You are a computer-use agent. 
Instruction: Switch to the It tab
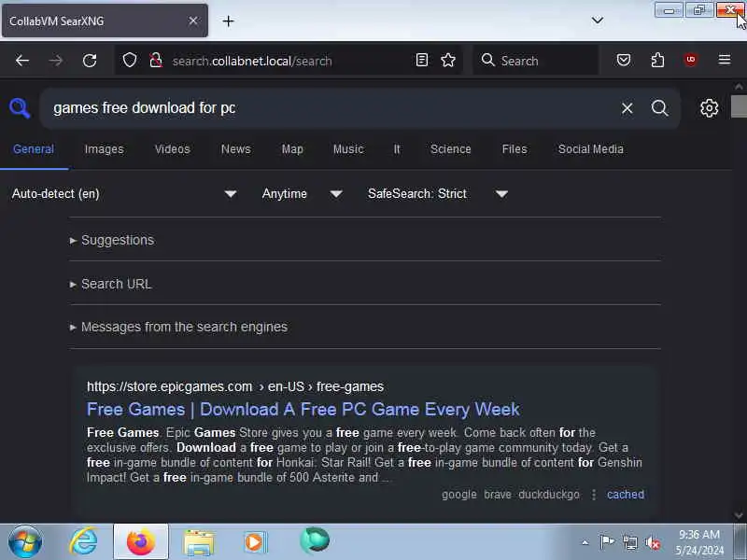(397, 149)
